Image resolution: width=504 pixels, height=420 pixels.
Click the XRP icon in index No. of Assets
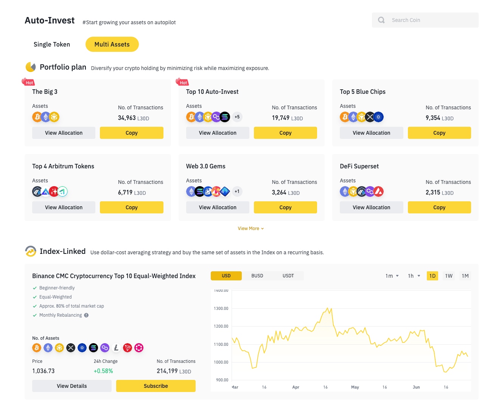pyautogui.click(x=71, y=348)
